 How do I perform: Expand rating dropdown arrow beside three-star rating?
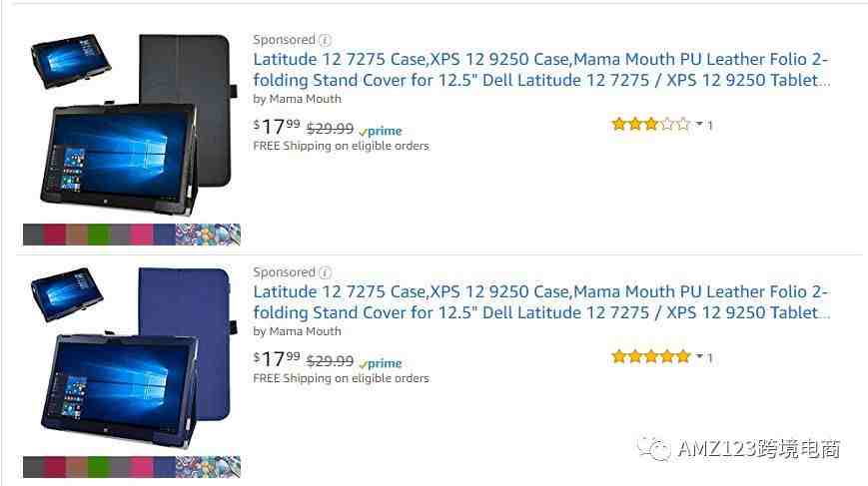(699, 124)
